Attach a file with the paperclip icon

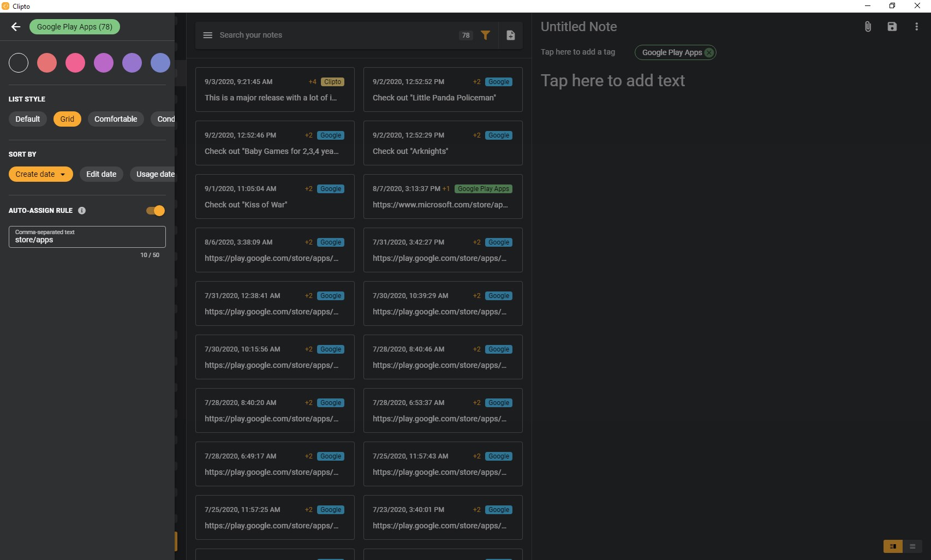[x=868, y=27]
